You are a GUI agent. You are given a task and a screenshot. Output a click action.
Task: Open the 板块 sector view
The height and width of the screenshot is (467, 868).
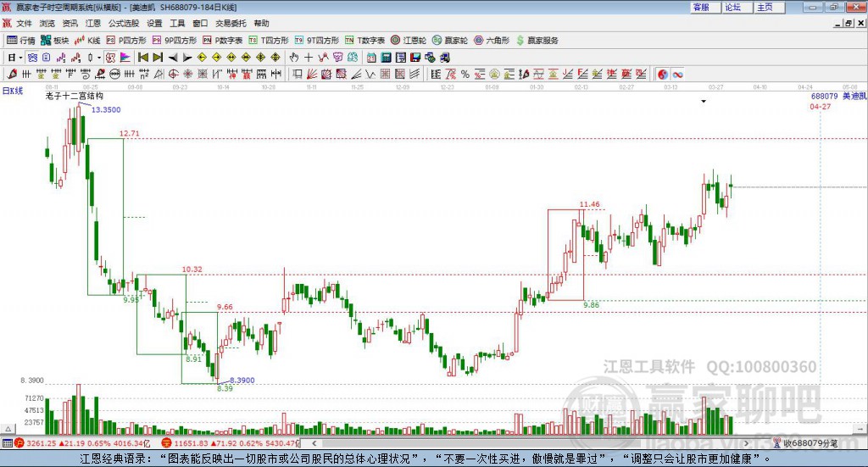coord(54,41)
